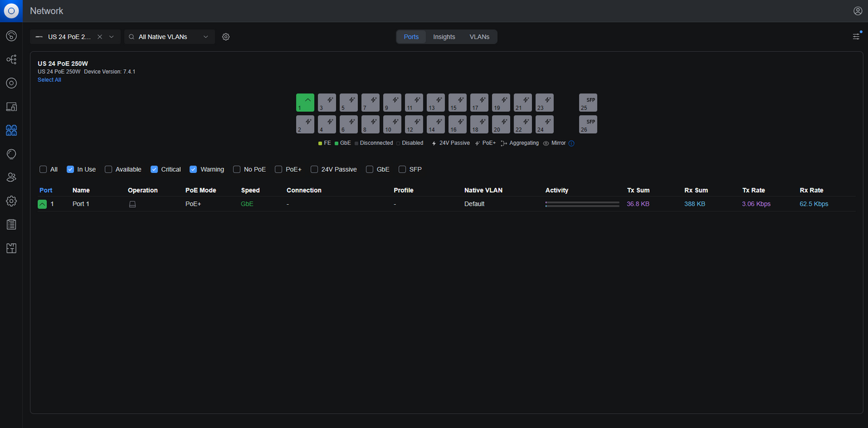Check the Available filter checkbox

(x=109, y=169)
